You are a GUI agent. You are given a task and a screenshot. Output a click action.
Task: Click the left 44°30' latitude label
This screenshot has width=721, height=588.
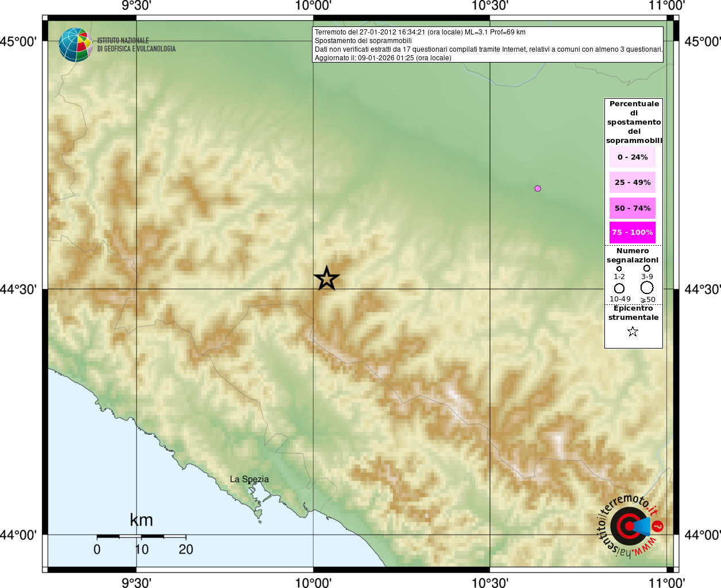click(18, 289)
